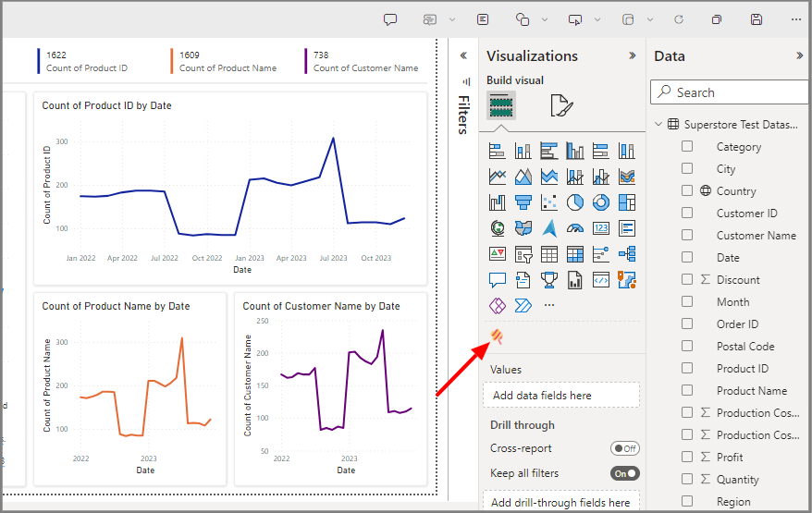Select the Azure Maps arrow icon
812x513 pixels.
point(549,228)
